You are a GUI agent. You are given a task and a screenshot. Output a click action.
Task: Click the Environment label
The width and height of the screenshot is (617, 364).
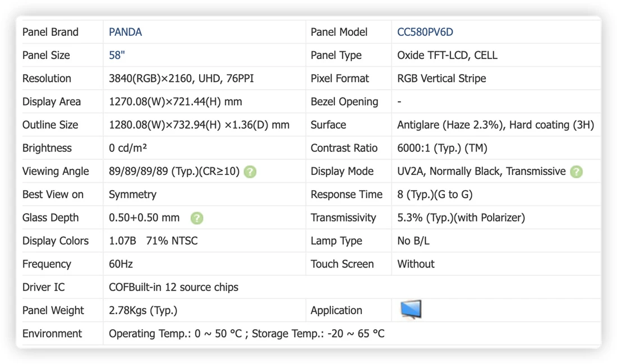[52, 334]
